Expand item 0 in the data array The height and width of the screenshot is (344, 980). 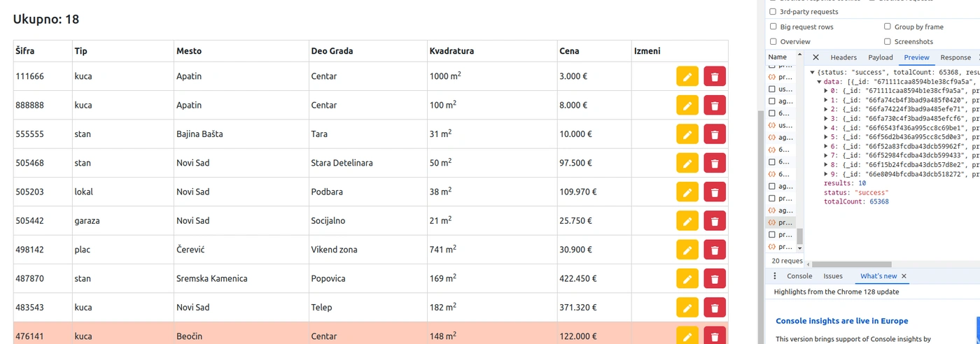pos(826,91)
